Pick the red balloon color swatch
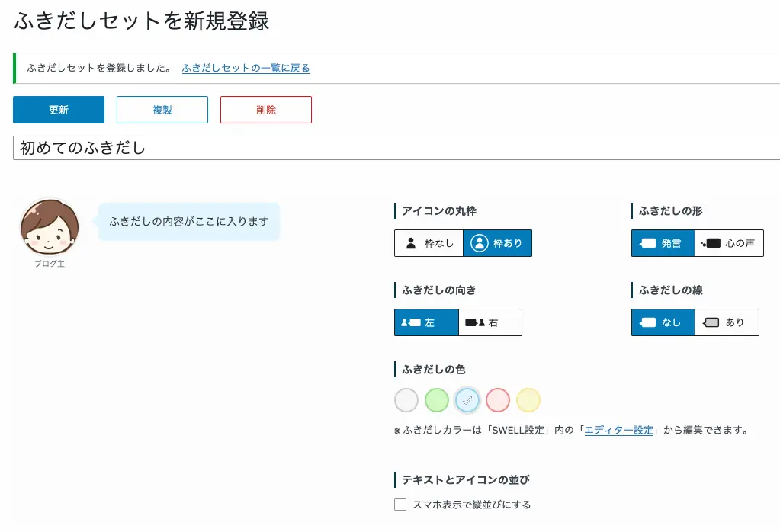Screen dimensions: 780x532 [x=498, y=400]
